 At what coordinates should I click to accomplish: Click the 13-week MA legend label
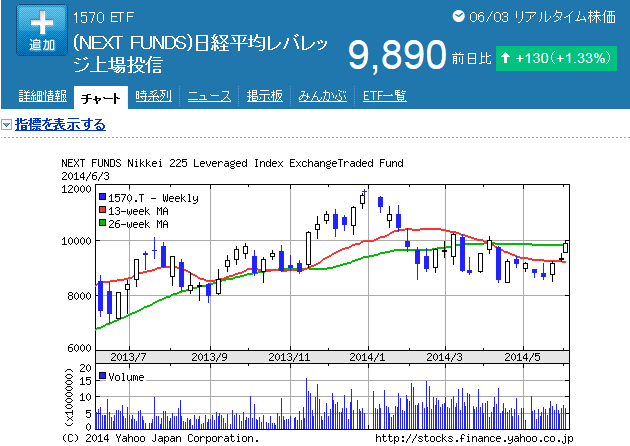138,211
